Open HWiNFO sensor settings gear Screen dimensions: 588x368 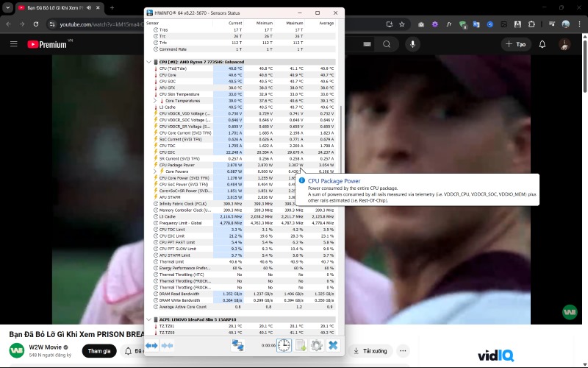(317, 345)
